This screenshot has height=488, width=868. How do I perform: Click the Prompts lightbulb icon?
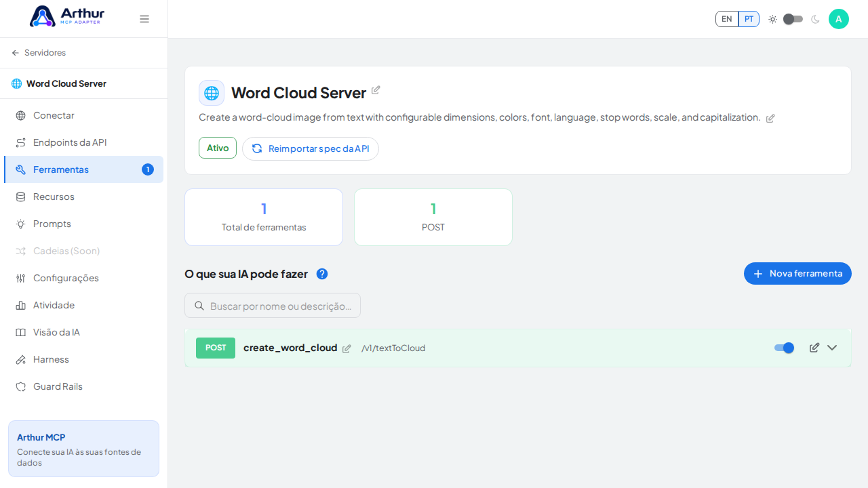pyautogui.click(x=20, y=224)
